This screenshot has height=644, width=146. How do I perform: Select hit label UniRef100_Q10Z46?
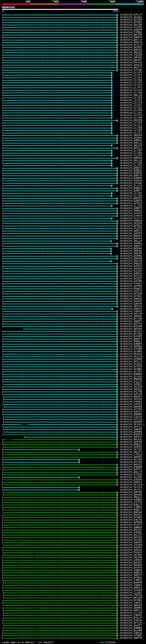(x=131, y=387)
